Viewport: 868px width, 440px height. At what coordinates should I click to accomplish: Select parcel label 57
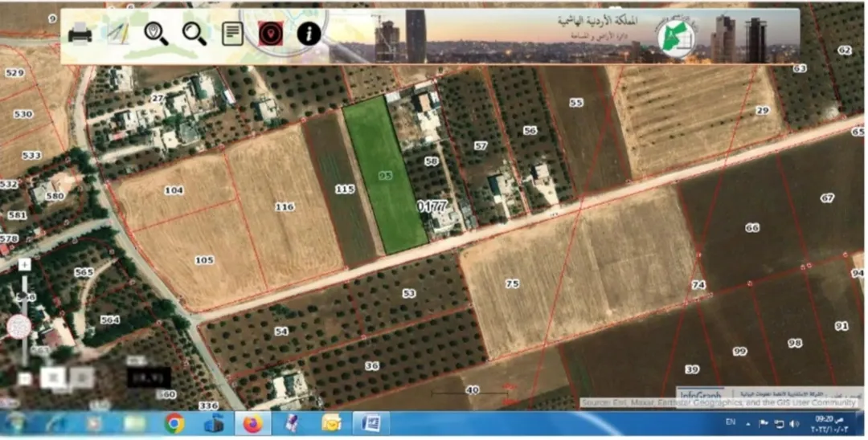[481, 146]
